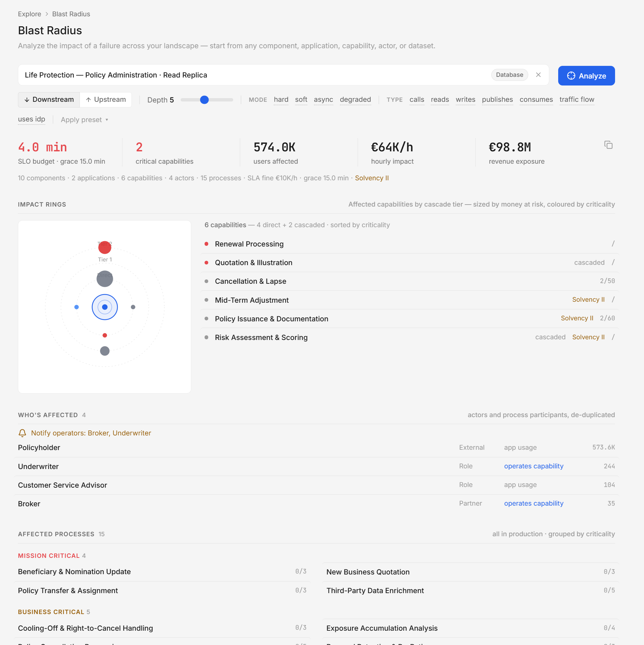This screenshot has height=645, width=644.
Task: Clear the selected component with X
Action: coord(538,75)
